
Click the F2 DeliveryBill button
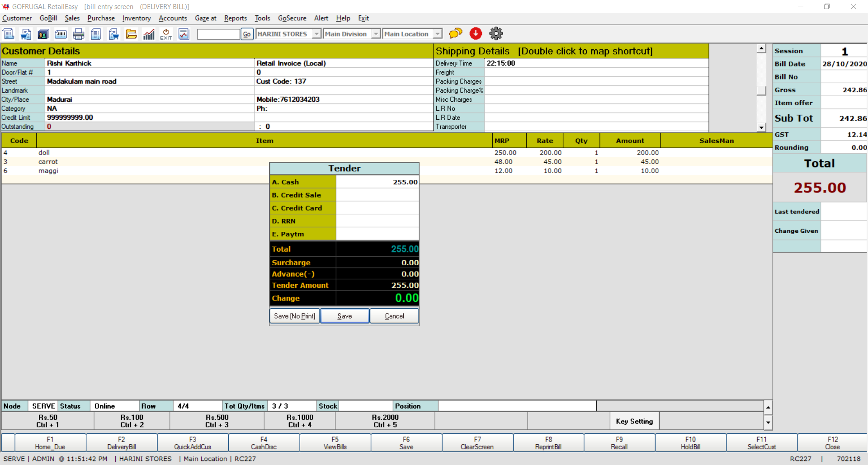[x=122, y=443]
